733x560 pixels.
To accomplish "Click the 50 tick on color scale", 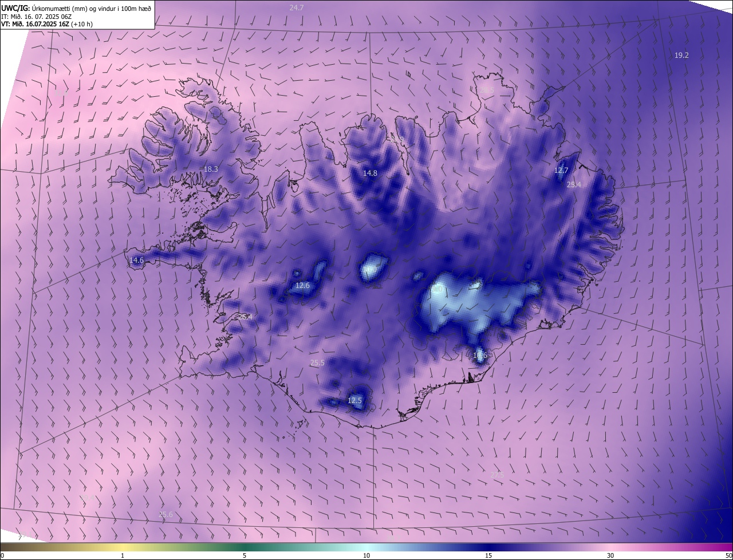I will pyautogui.click(x=728, y=555).
